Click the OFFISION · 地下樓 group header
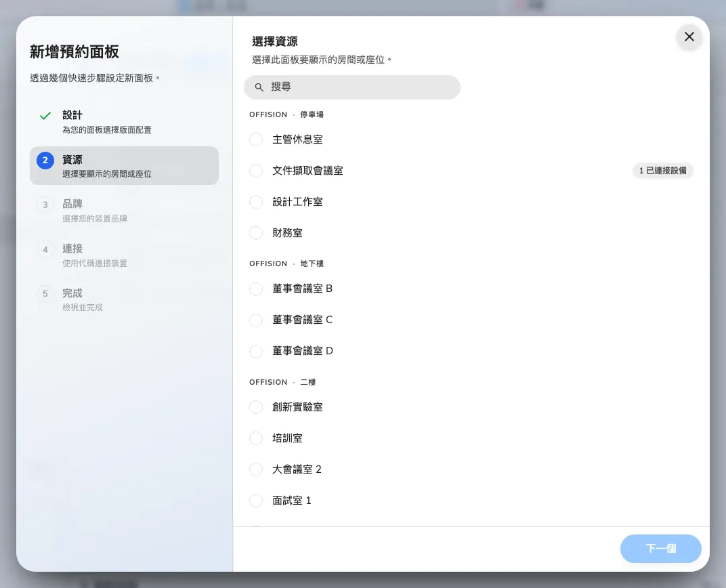The width and height of the screenshot is (726, 588). (x=286, y=264)
